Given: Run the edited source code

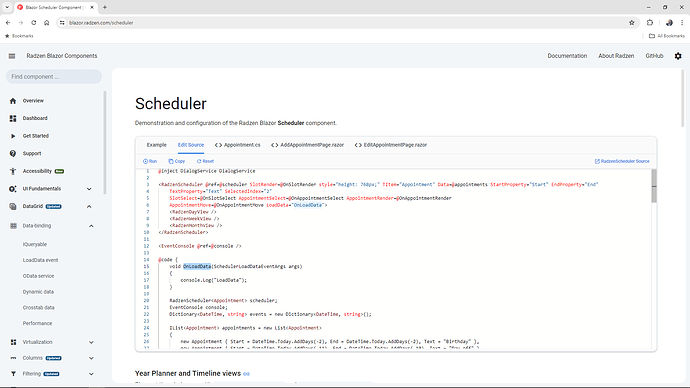Looking at the screenshot, I should [x=150, y=161].
